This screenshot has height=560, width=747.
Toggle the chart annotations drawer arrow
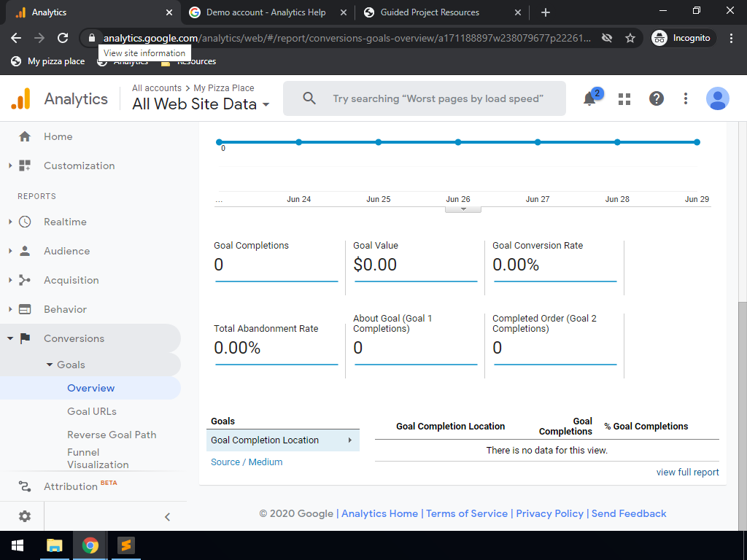click(x=462, y=209)
